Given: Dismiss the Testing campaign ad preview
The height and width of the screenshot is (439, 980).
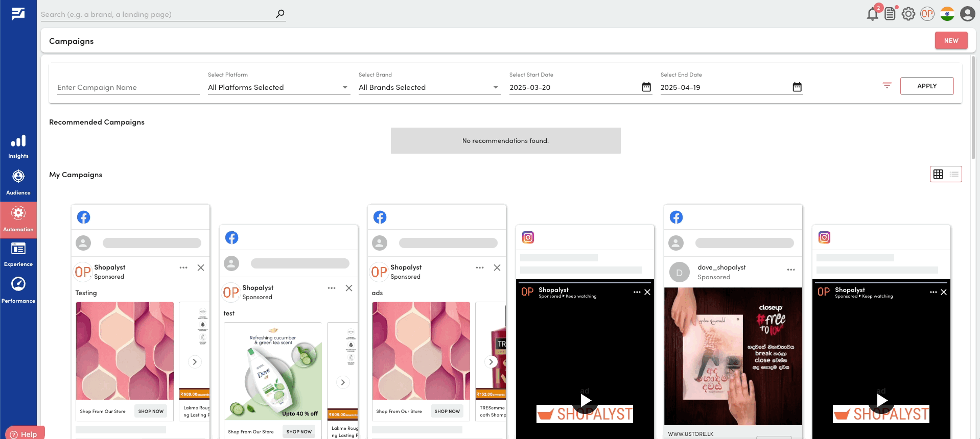Looking at the screenshot, I should [201, 267].
